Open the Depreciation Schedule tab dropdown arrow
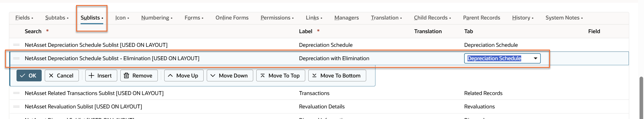The width and height of the screenshot is (644, 119). (x=535, y=58)
